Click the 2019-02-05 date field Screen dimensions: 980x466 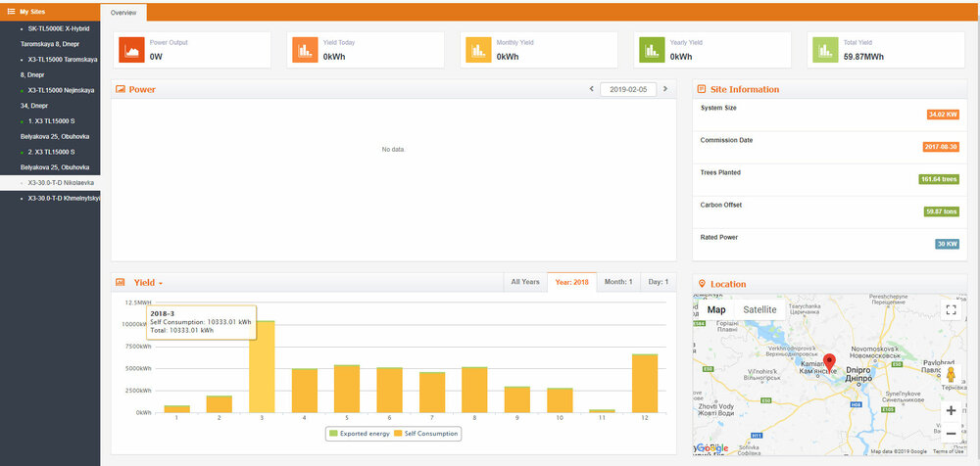click(x=628, y=89)
